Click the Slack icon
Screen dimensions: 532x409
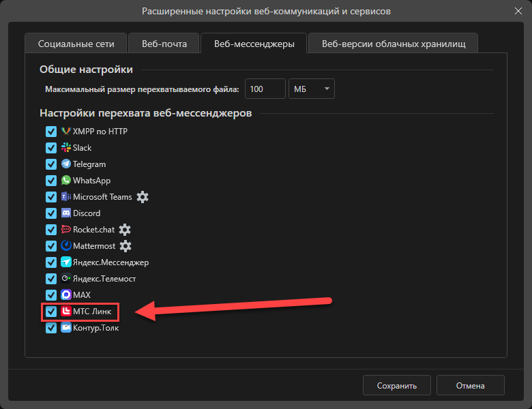click(66, 148)
